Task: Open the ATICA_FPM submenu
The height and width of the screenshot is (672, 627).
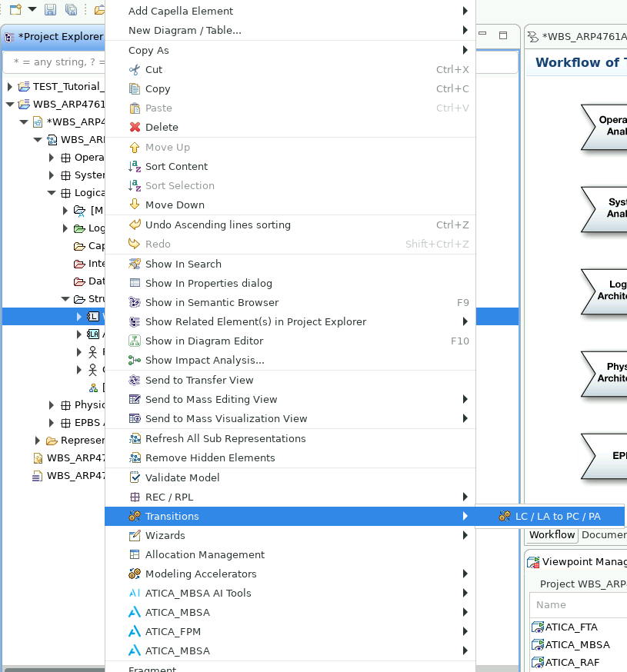Action: pos(290,631)
